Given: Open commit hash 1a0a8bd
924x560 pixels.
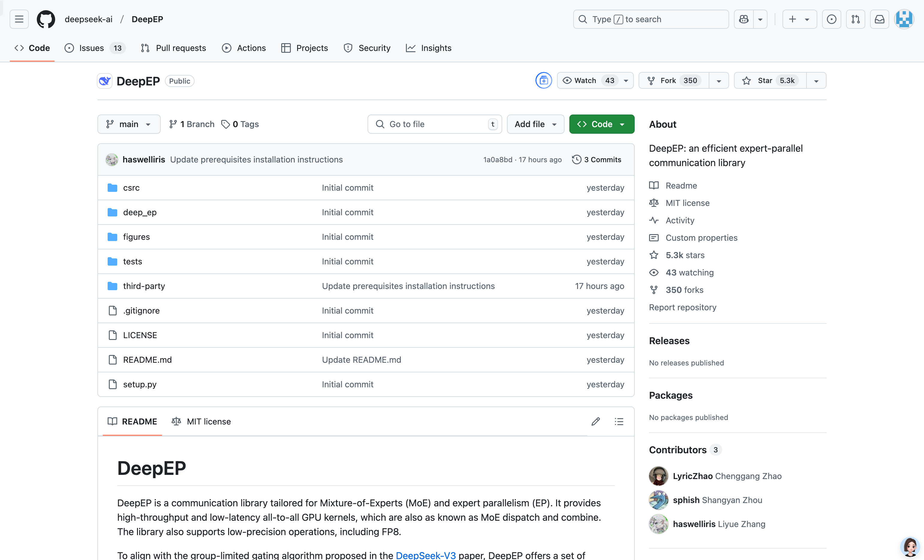Looking at the screenshot, I should tap(498, 159).
